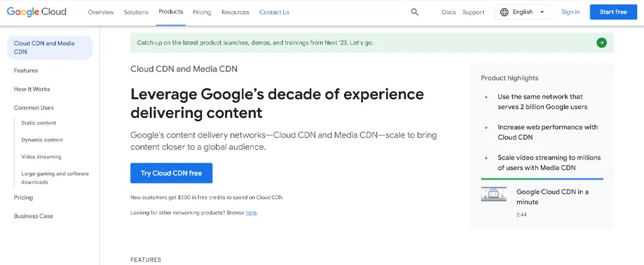
Task: Select Video streaming sidebar sub-item
Action: tap(41, 157)
